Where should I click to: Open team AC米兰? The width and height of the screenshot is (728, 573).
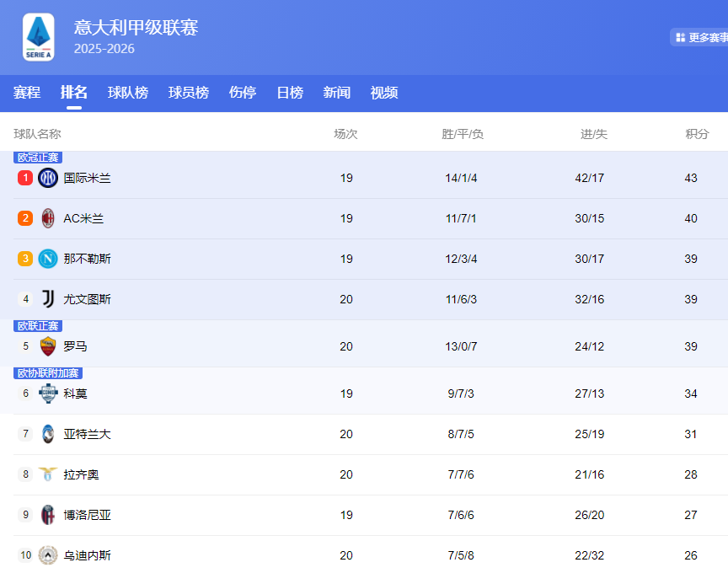click(x=83, y=218)
